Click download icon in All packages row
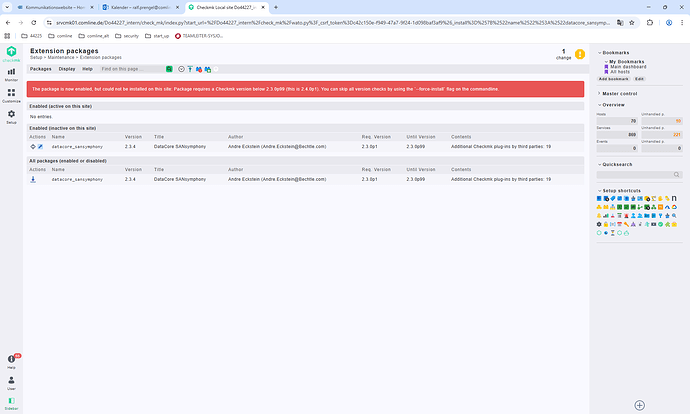 [33, 179]
